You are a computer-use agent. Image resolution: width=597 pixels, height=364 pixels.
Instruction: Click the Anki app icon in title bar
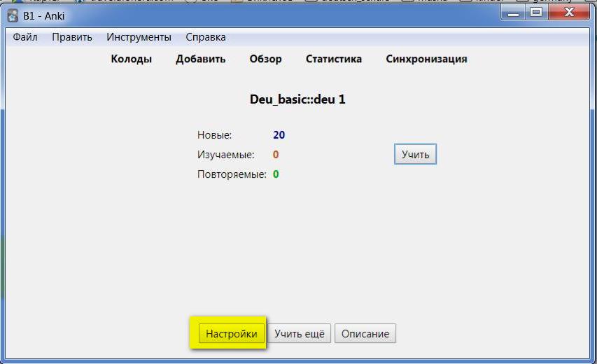(13, 16)
